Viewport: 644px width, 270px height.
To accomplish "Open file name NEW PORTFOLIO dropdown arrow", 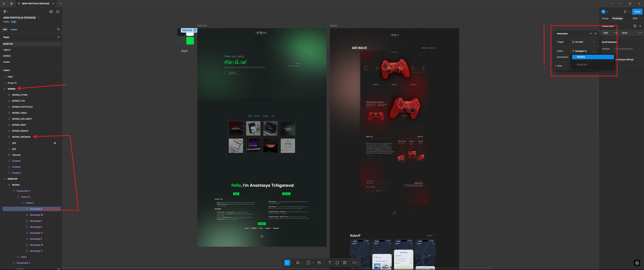I will point(39,18).
